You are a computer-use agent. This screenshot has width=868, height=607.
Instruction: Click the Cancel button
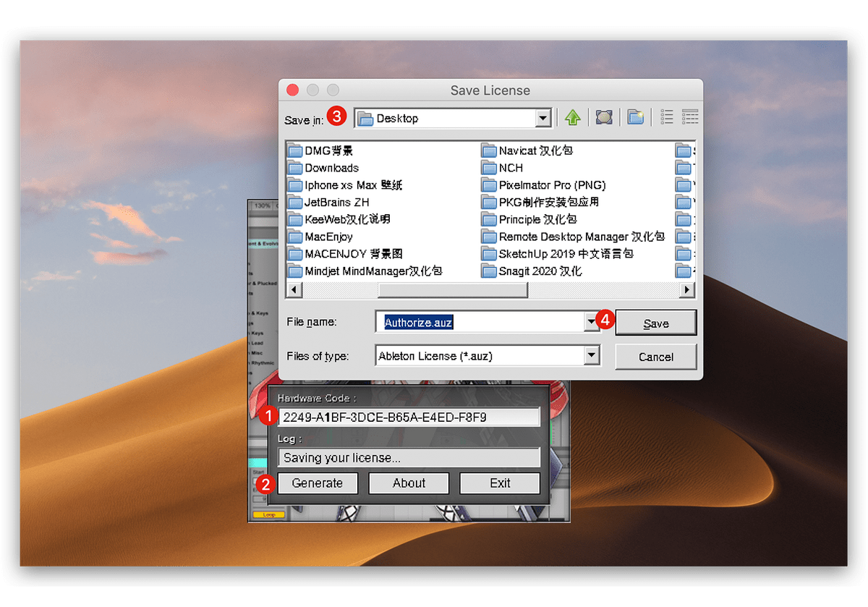[656, 357]
